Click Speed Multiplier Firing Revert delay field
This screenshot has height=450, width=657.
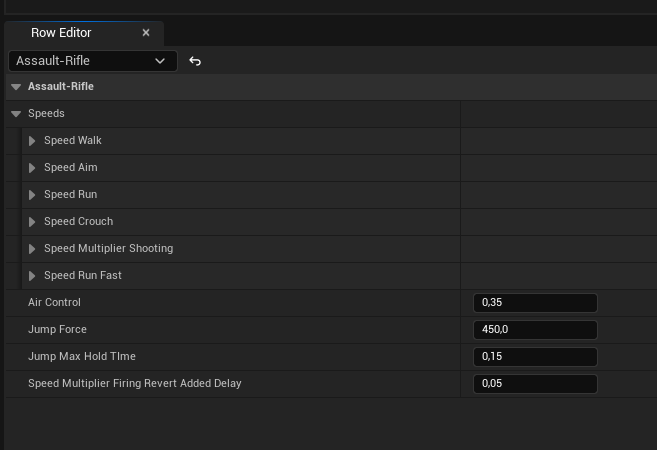pos(534,384)
